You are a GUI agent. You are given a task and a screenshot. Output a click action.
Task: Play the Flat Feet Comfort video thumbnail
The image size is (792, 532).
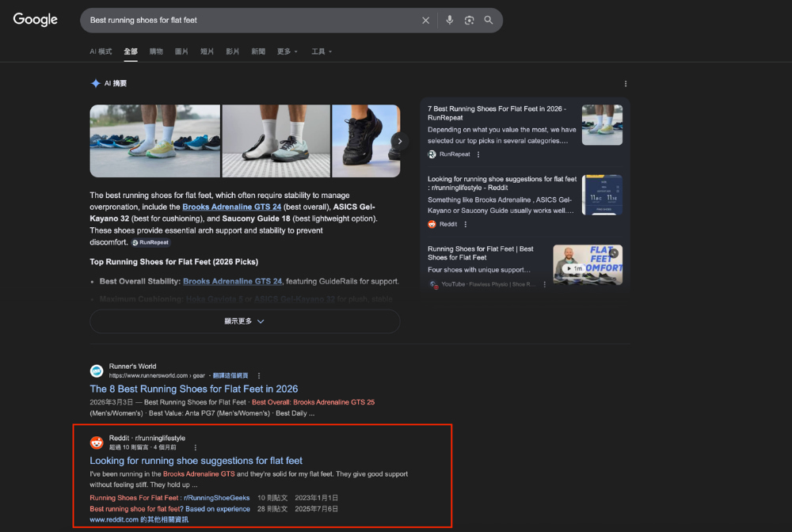coord(588,264)
